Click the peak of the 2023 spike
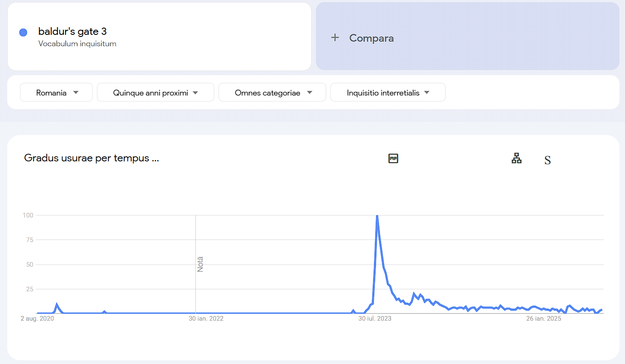 point(377,216)
